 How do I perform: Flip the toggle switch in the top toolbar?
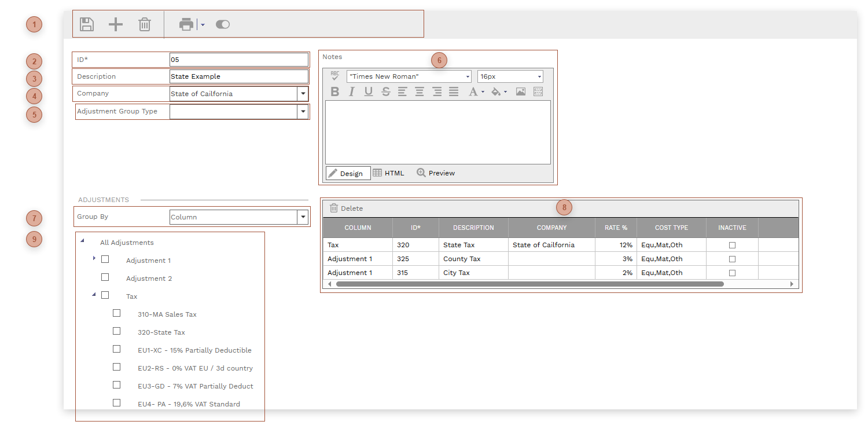[x=222, y=24]
